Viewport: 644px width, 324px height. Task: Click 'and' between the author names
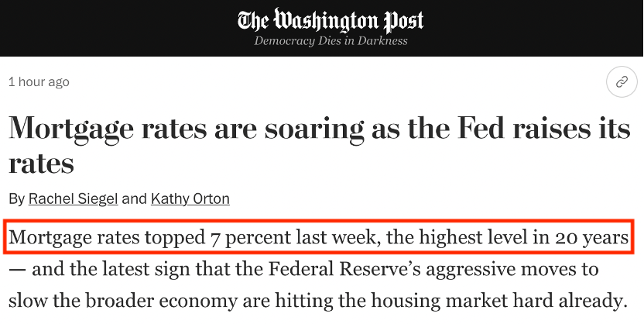click(135, 198)
